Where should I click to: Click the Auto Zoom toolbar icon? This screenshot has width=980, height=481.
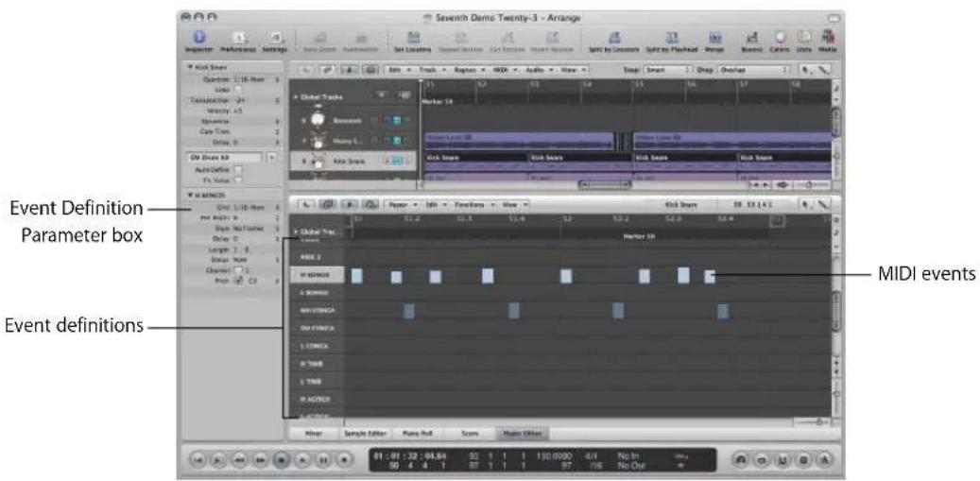(x=319, y=38)
